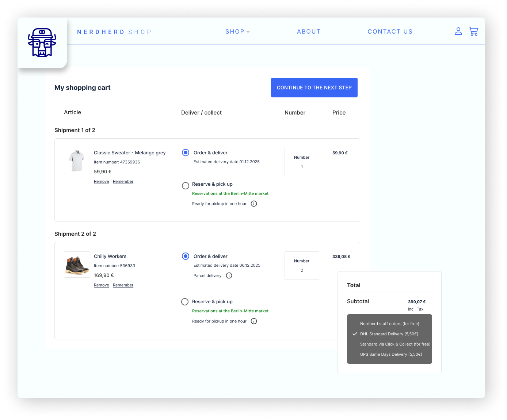The width and height of the screenshot is (507, 420).
Task: Pick Standard via Click & Collect option
Action: click(395, 344)
